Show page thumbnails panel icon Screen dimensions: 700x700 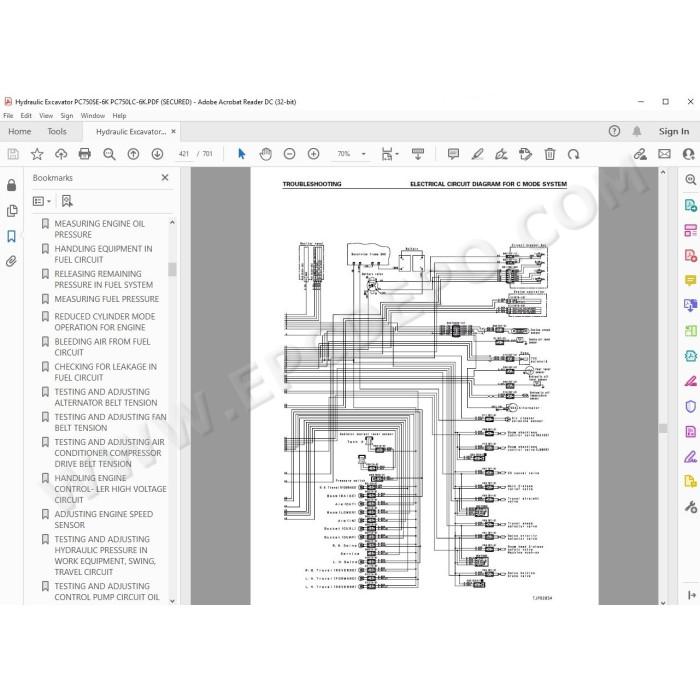tap(12, 210)
